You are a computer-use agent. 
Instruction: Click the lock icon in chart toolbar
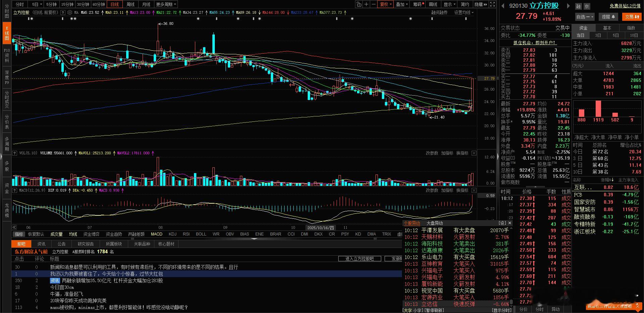tap(359, 4)
